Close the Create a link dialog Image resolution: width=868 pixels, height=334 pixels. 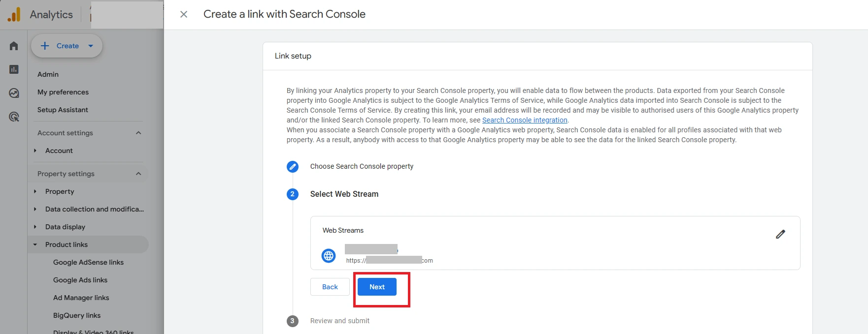184,14
